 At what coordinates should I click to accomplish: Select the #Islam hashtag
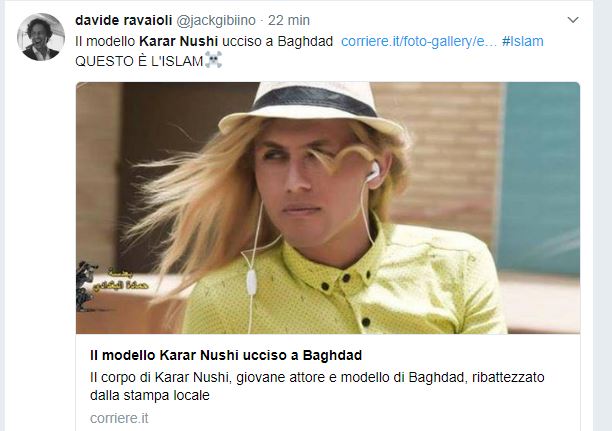(x=523, y=41)
